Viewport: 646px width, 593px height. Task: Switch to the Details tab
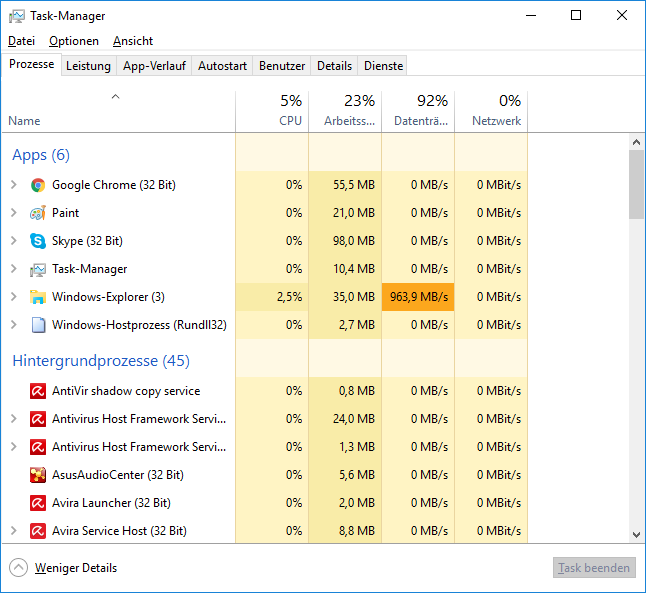tap(334, 66)
